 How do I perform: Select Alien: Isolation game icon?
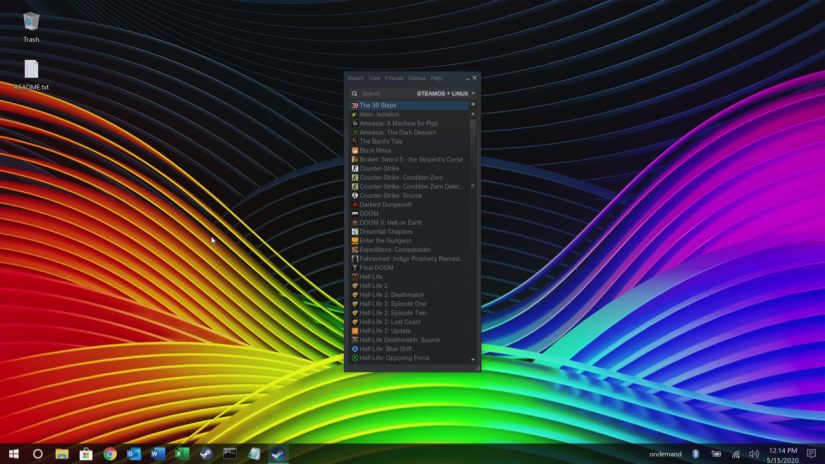(x=354, y=114)
